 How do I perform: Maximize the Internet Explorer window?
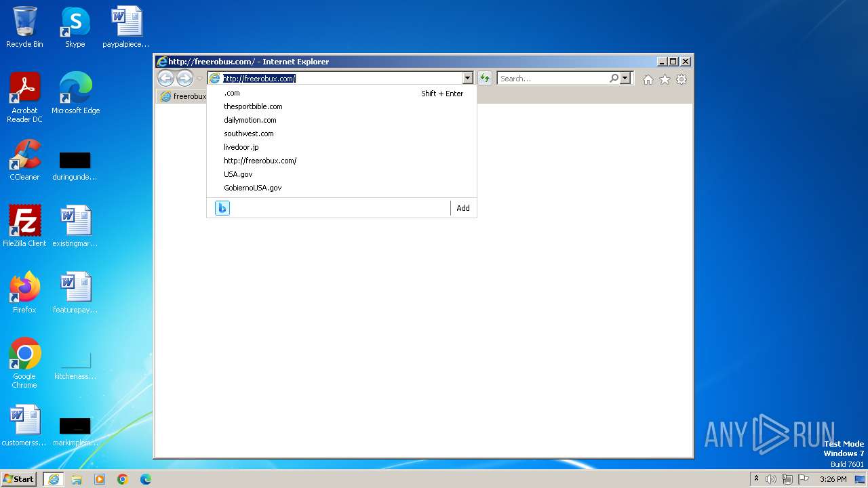coord(673,62)
